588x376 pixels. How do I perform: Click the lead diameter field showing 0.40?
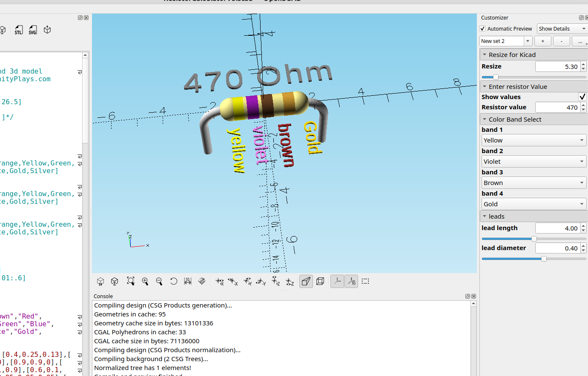tap(558, 248)
